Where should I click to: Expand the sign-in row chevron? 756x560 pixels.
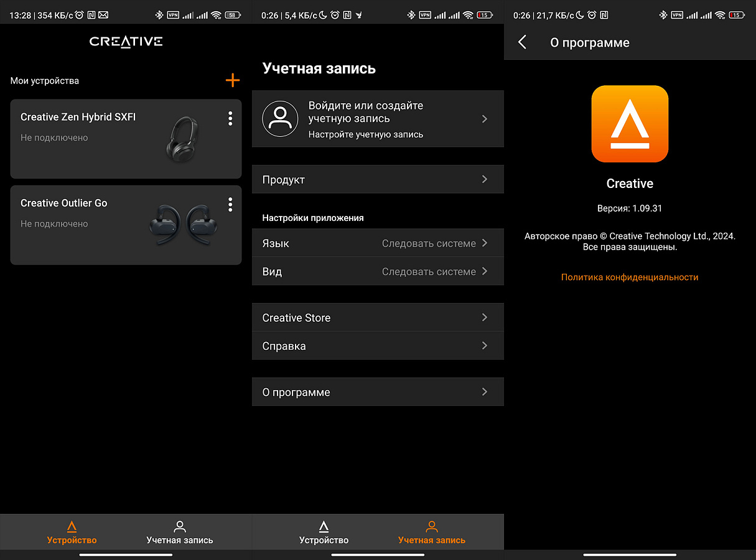pyautogui.click(x=485, y=118)
